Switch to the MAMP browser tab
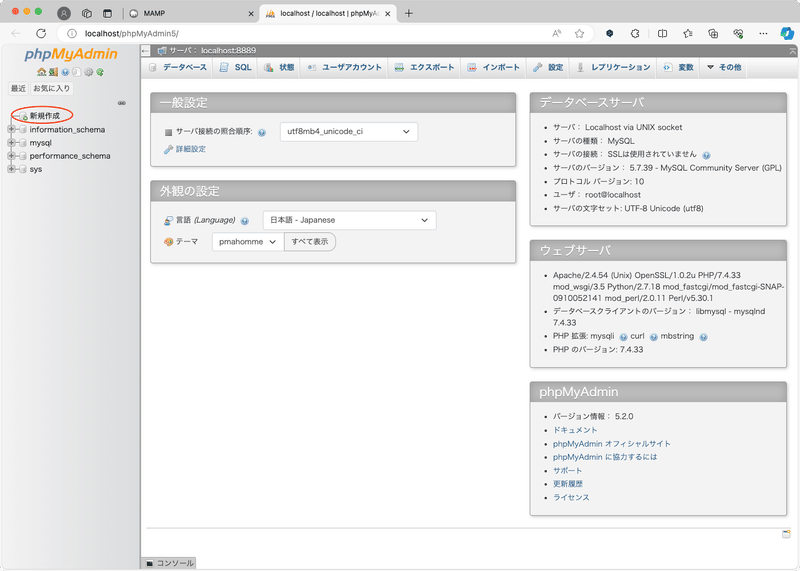800x571 pixels. tap(189, 13)
